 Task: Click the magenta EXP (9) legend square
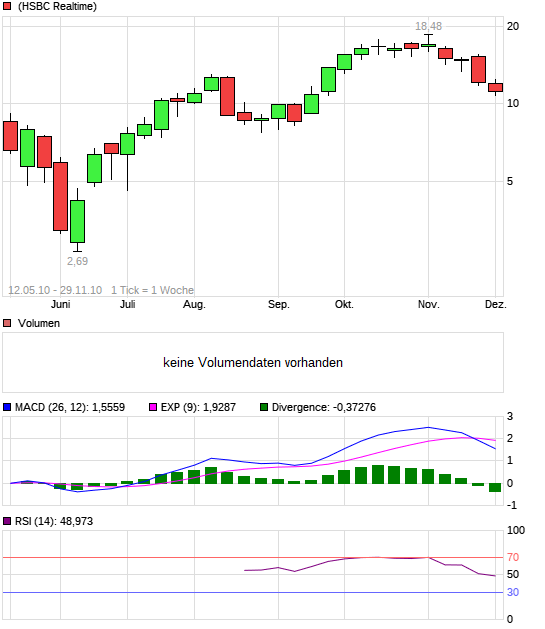coord(153,408)
